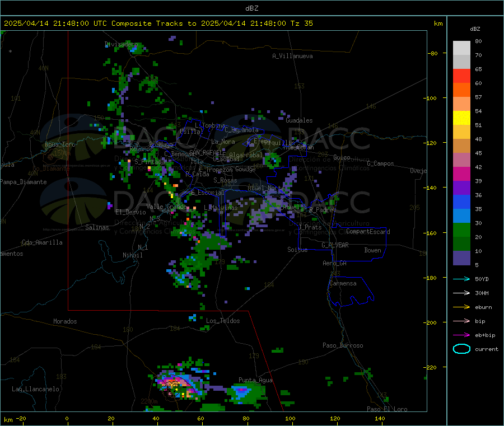Click the SAN_RAFAEL map label
Screen dimensions: 504x426
pos(205,152)
